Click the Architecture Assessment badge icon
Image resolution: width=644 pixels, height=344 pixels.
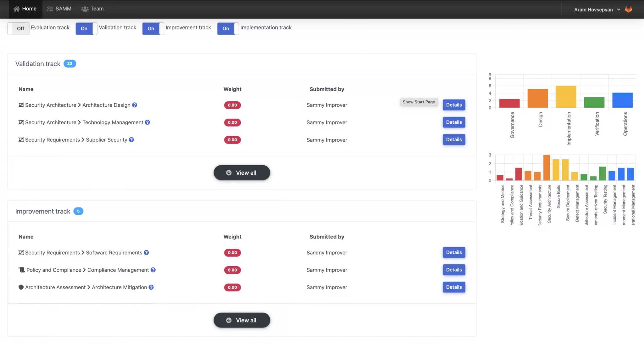point(21,287)
